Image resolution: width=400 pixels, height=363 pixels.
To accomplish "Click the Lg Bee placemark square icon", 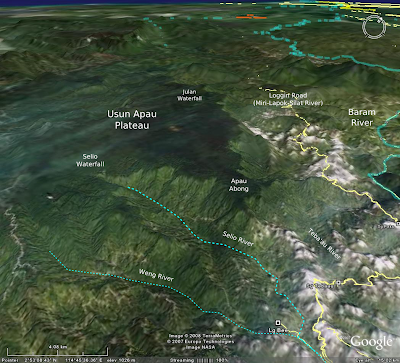I will (278, 322).
